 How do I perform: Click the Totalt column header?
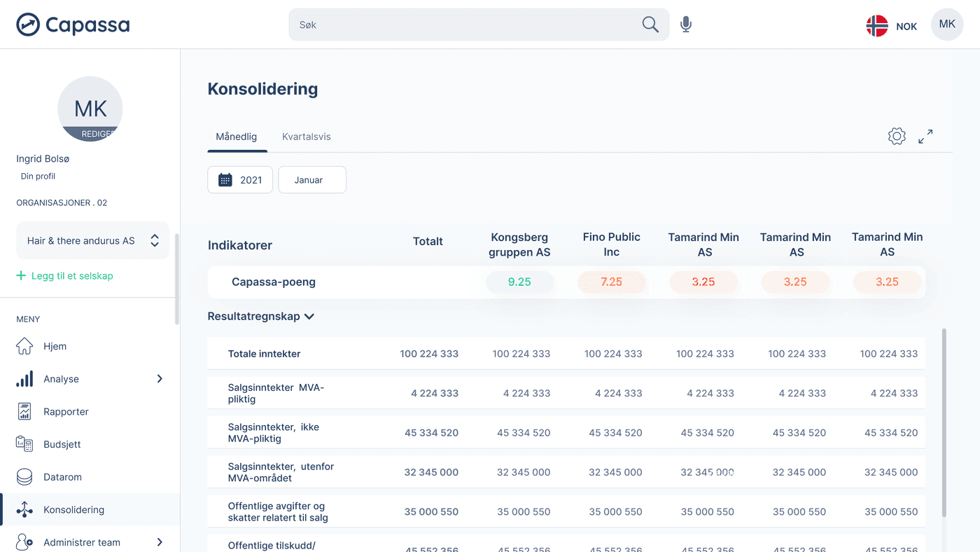pyautogui.click(x=428, y=242)
